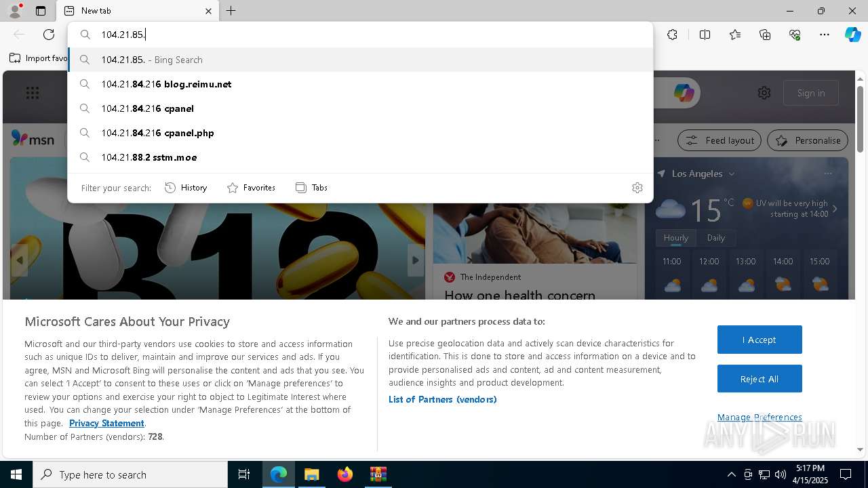Open the more options ellipsis beside Feed layout

coord(657,140)
